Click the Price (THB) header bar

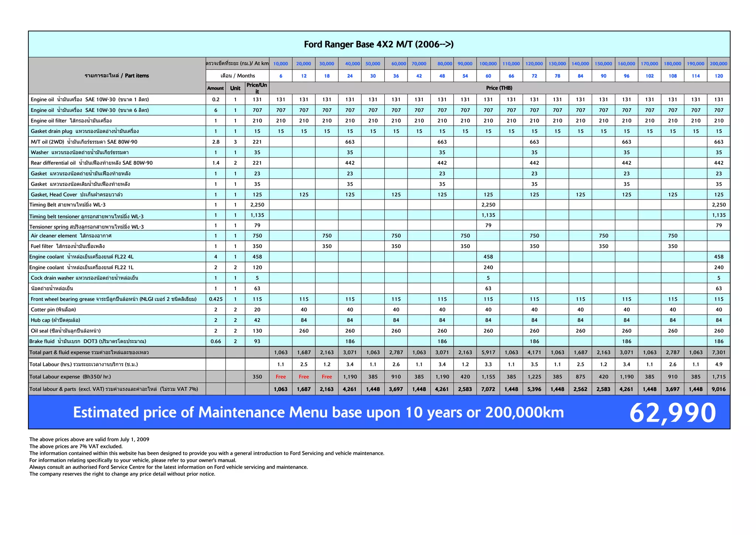pos(499,88)
